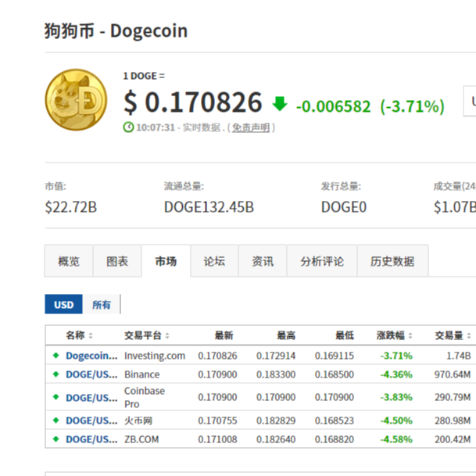Switch to the 图表 tab

pyautogui.click(x=117, y=261)
